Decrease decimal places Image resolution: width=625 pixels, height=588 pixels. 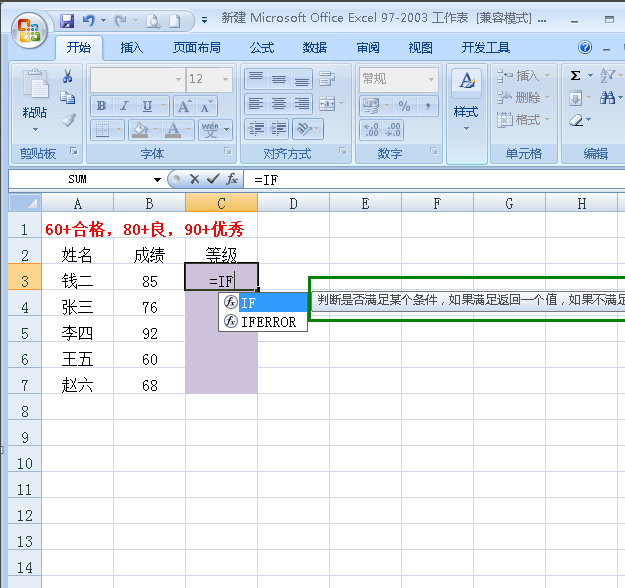point(393,130)
